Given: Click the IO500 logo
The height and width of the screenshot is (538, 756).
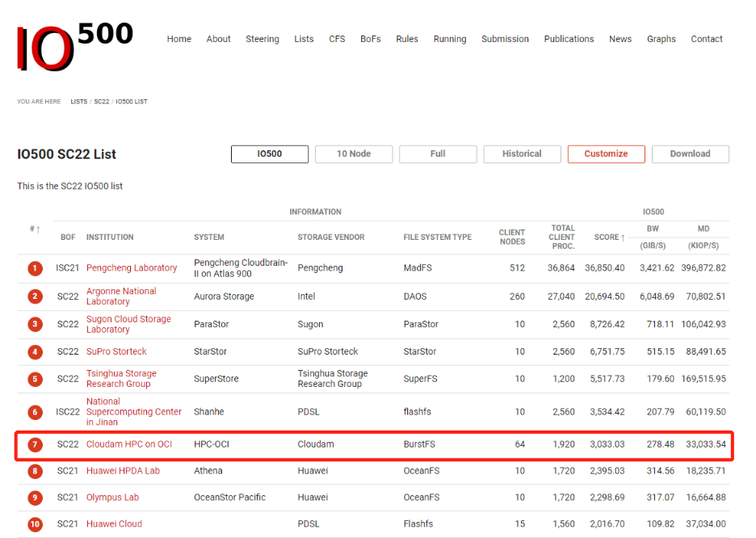Looking at the screenshot, I should [75, 46].
